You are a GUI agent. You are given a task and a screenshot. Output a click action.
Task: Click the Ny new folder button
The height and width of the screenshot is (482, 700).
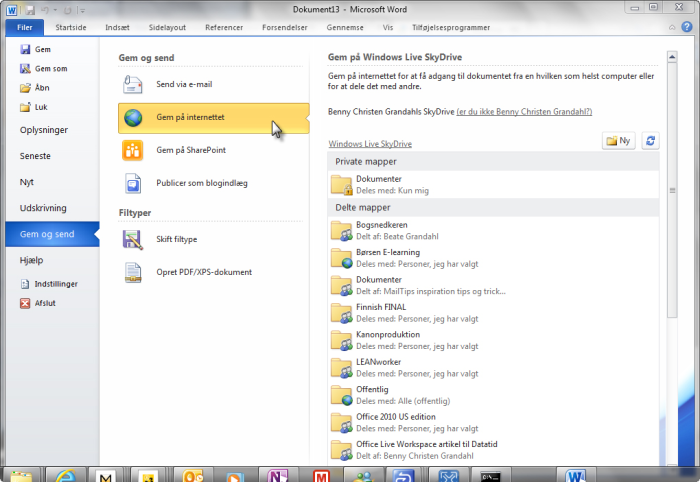point(618,141)
